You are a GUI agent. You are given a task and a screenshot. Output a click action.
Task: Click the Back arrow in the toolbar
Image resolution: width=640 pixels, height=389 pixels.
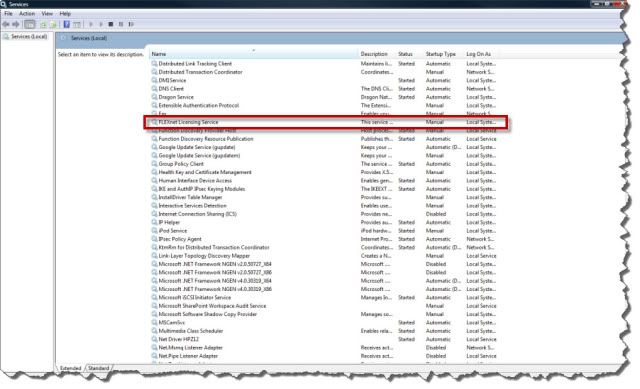(x=6, y=24)
